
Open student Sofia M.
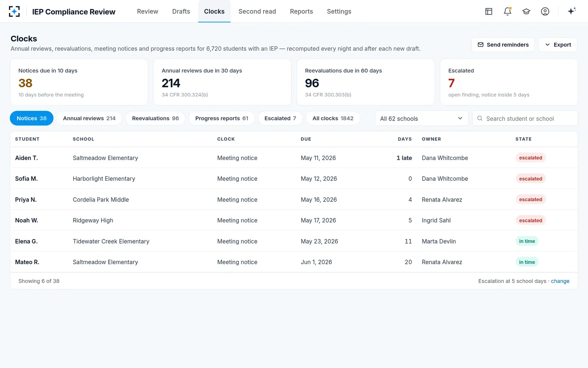pyautogui.click(x=26, y=179)
